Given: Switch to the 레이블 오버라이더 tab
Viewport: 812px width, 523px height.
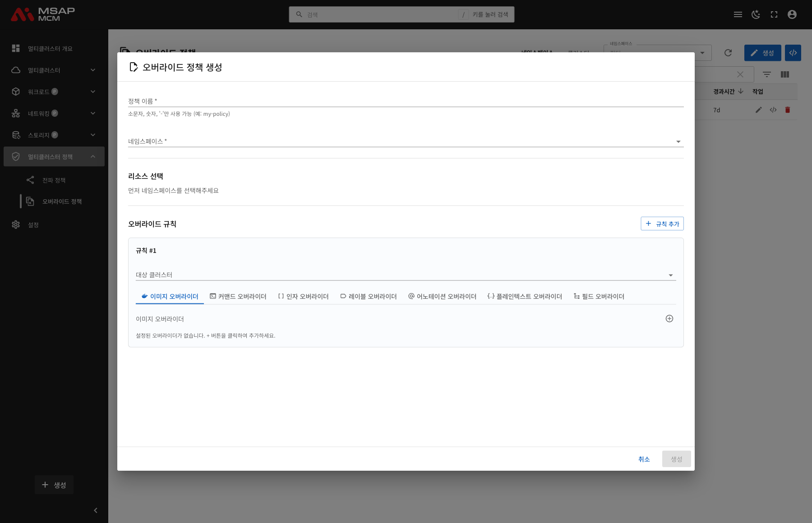Looking at the screenshot, I should pyautogui.click(x=369, y=296).
